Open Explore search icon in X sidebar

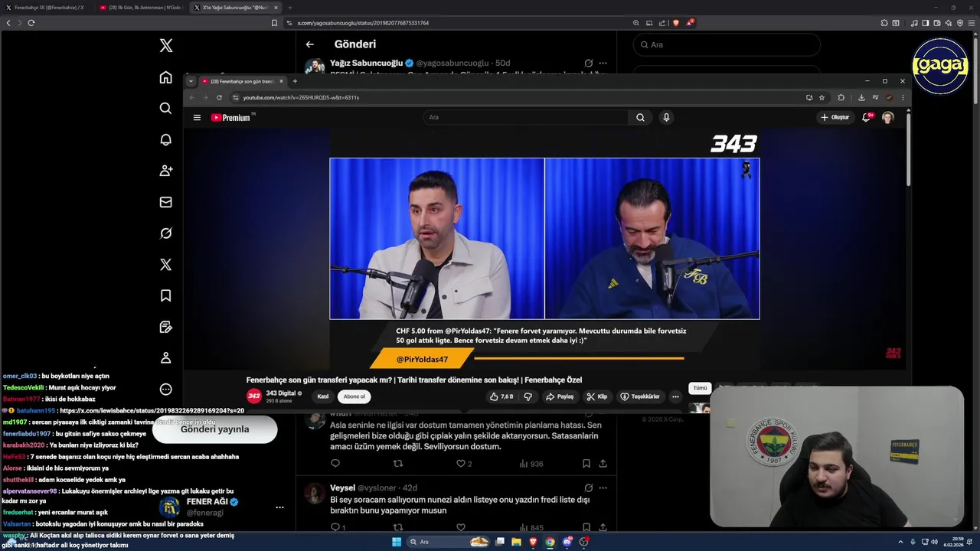166,109
